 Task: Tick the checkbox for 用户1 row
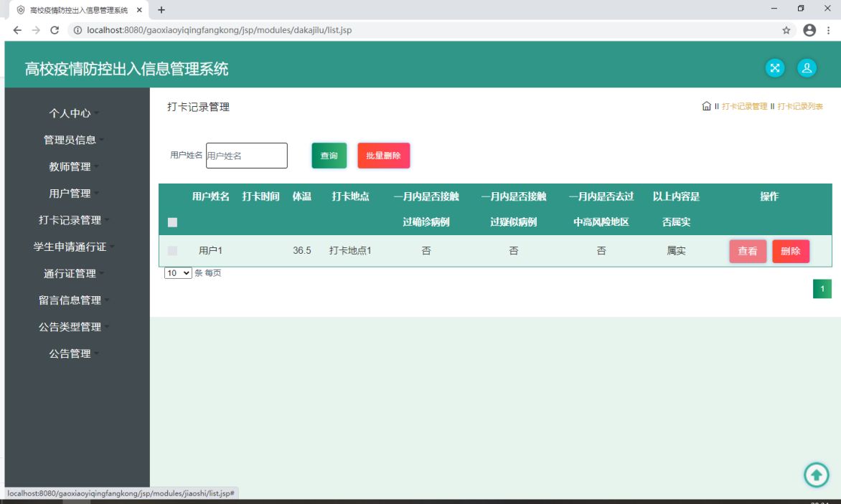pyautogui.click(x=172, y=251)
